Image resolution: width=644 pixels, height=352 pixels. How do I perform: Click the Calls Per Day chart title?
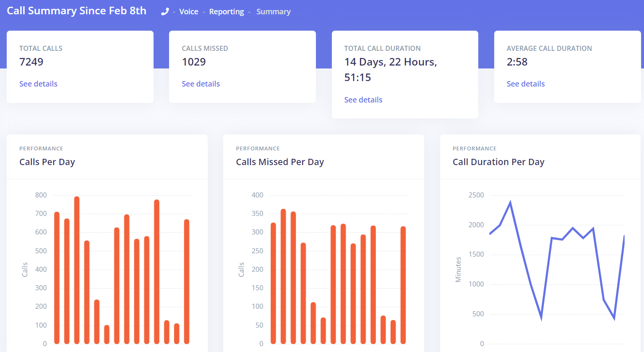tap(47, 162)
